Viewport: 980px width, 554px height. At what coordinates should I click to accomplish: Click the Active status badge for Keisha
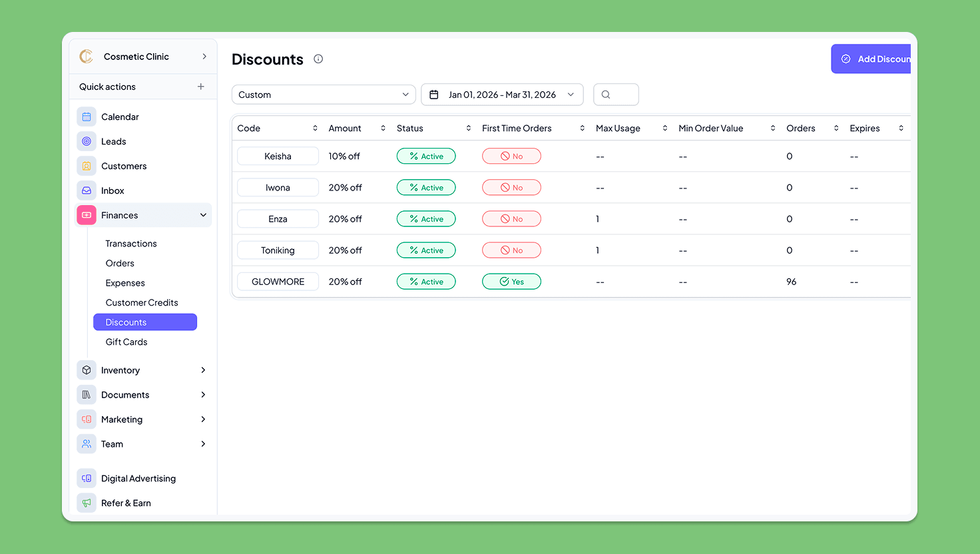tap(426, 156)
